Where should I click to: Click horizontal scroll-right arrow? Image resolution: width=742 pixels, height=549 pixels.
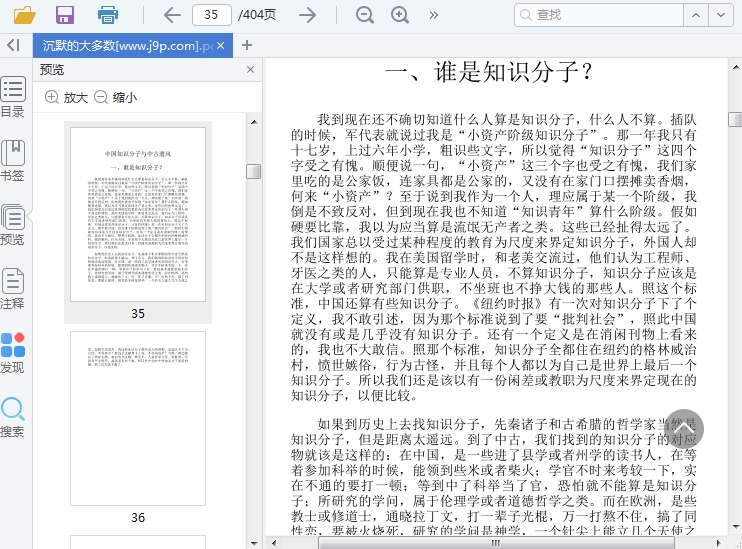[x=719, y=543]
